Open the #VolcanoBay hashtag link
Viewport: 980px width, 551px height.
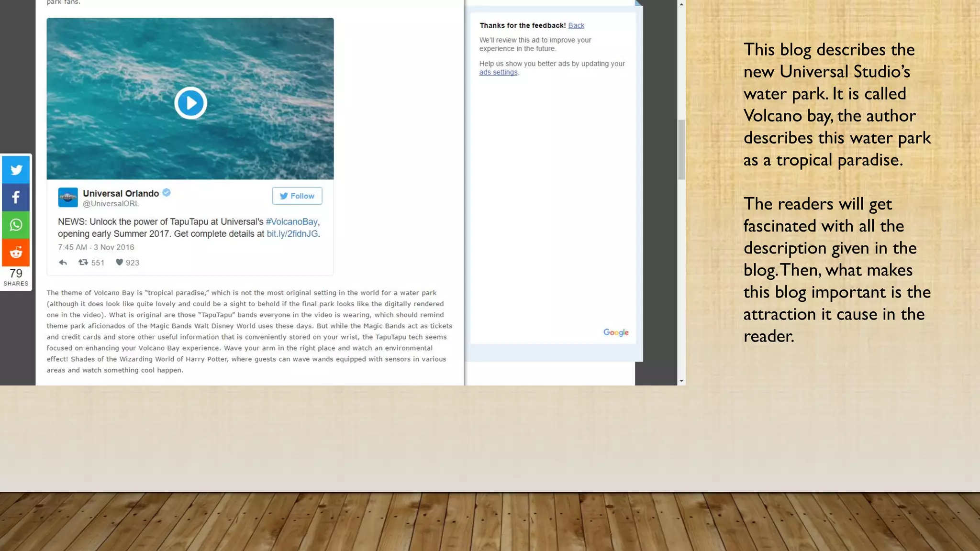pyautogui.click(x=291, y=221)
